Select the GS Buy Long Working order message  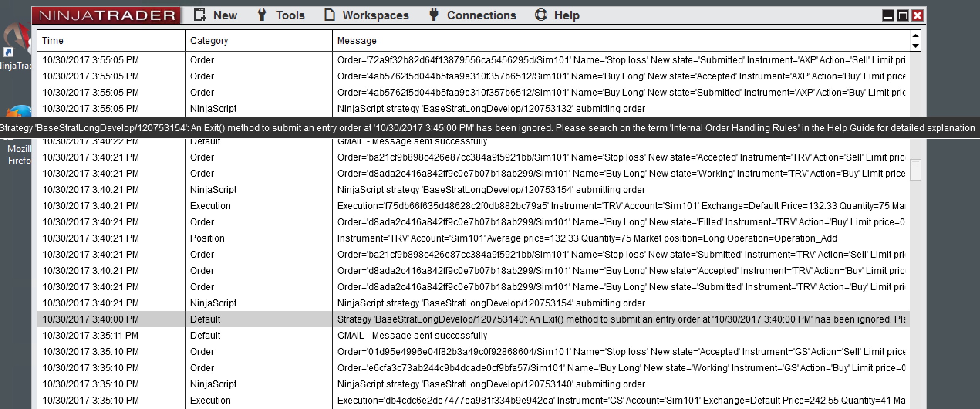pyautogui.click(x=621, y=368)
